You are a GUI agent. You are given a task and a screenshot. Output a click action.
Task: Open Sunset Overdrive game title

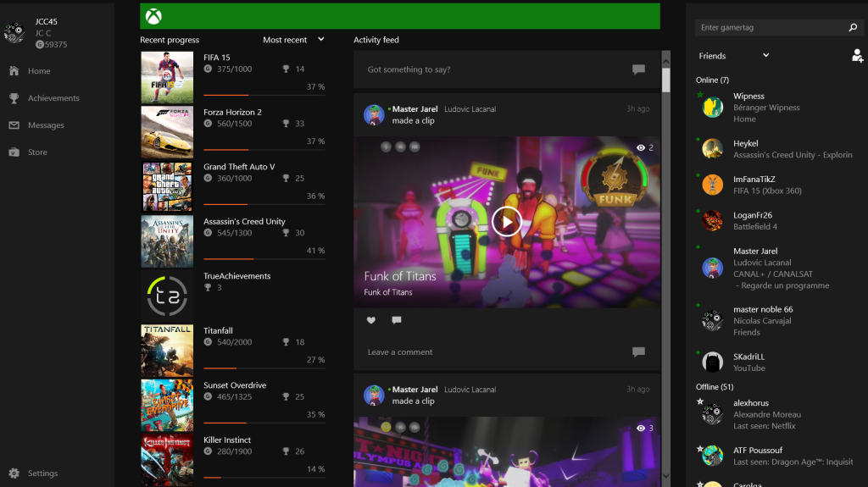(x=235, y=385)
